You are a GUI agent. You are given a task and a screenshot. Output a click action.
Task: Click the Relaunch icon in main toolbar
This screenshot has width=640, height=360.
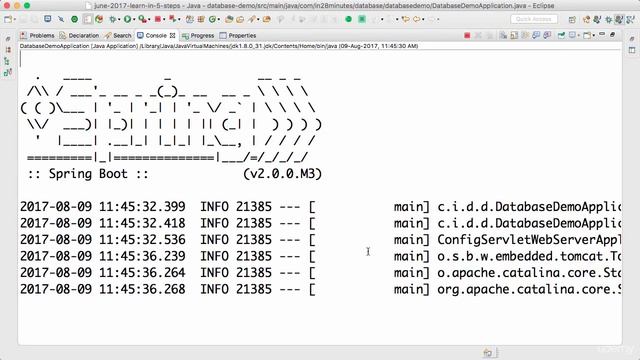point(173,19)
